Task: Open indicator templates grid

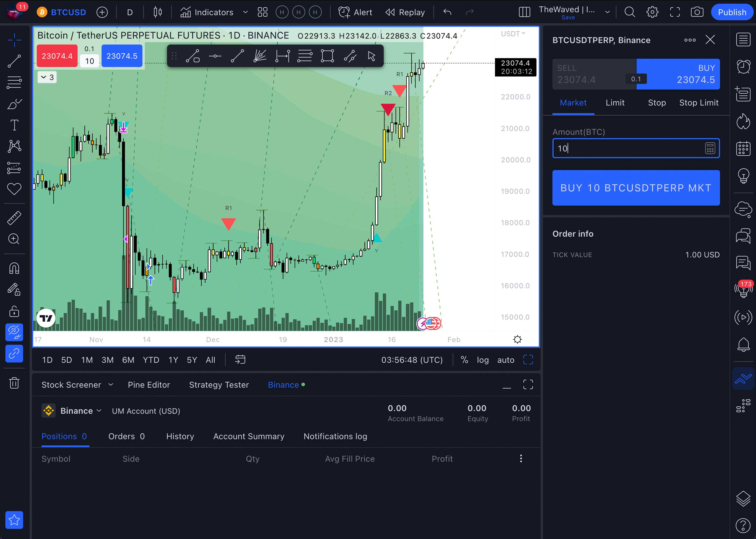Action: tap(263, 12)
